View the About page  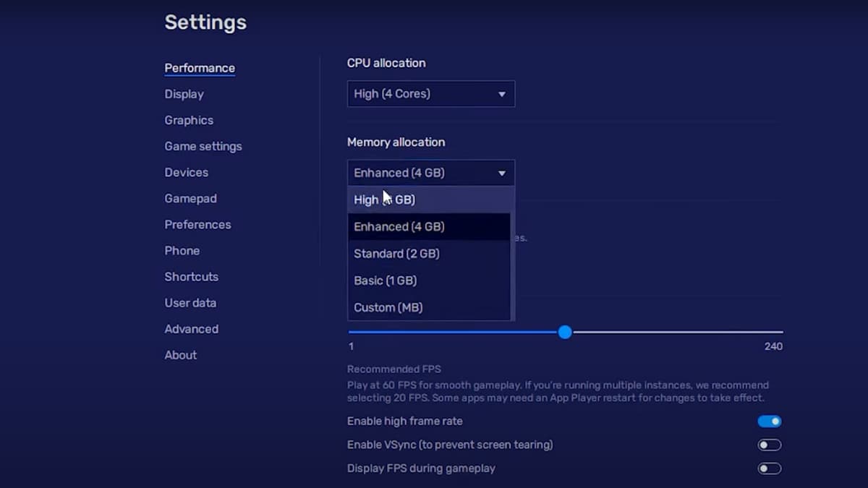(x=180, y=355)
